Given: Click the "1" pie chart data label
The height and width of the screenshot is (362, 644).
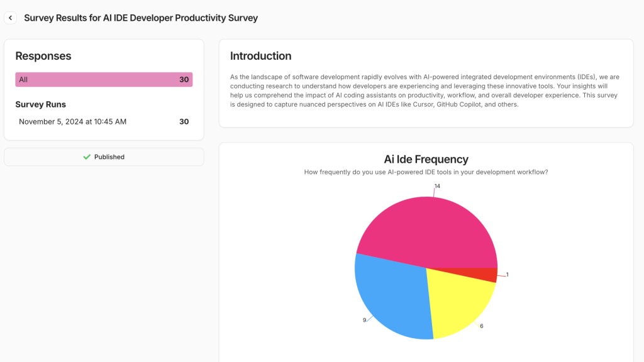Looking at the screenshot, I should (507, 275).
